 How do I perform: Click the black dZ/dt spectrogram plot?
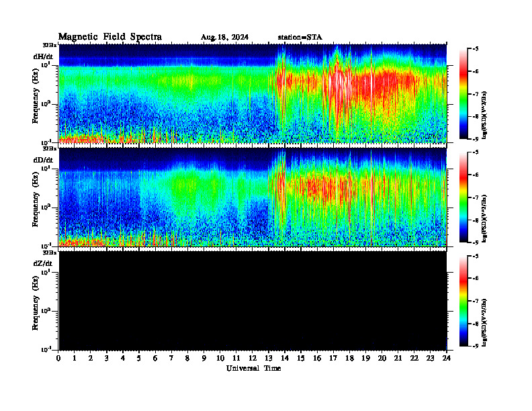(x=253, y=301)
